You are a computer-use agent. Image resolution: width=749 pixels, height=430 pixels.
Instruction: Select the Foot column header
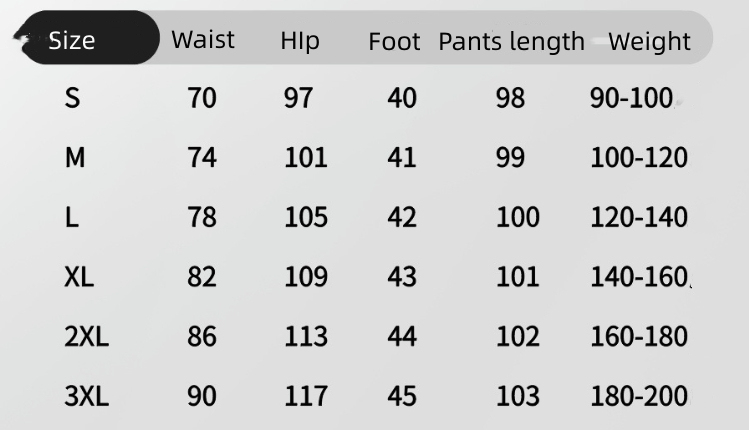[x=394, y=41]
